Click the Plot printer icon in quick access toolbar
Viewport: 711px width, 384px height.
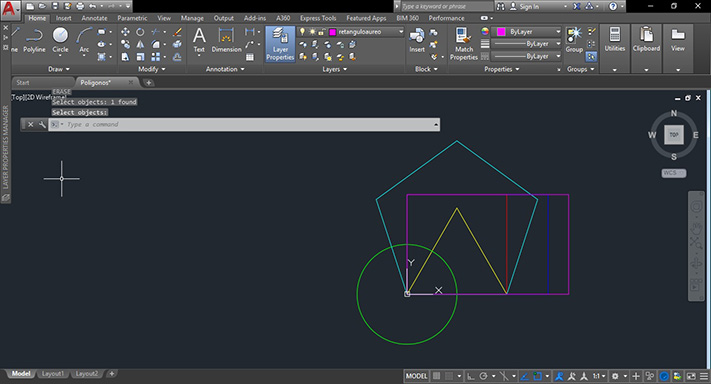[80, 6]
